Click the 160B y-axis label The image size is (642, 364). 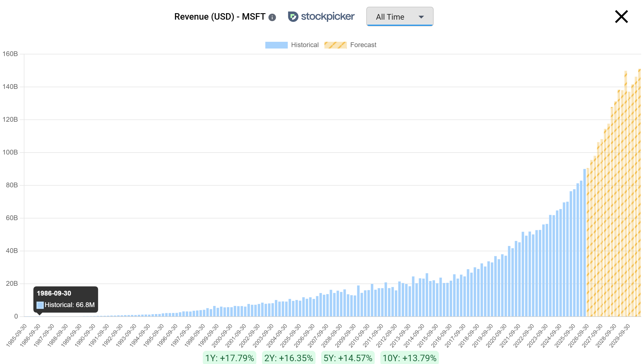point(10,54)
